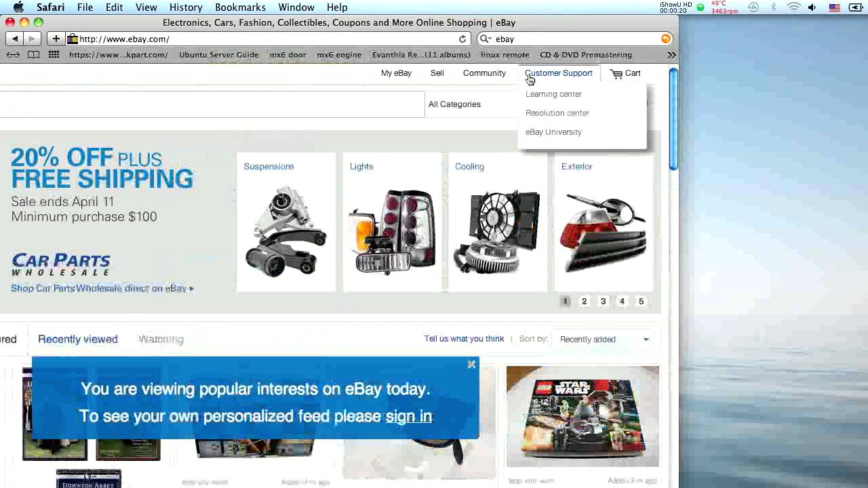868x488 pixels.
Task: Click the orange snapback search arrow
Action: pyautogui.click(x=666, y=39)
